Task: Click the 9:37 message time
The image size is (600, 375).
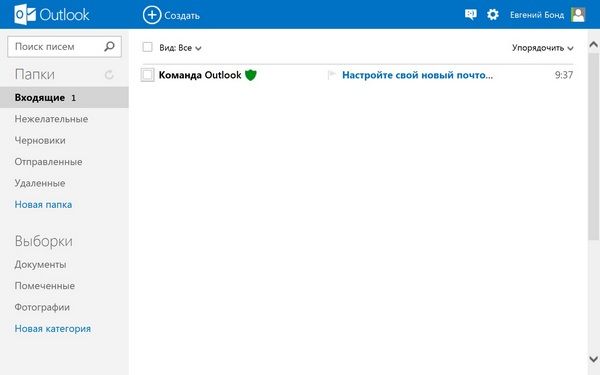Action: tap(564, 75)
